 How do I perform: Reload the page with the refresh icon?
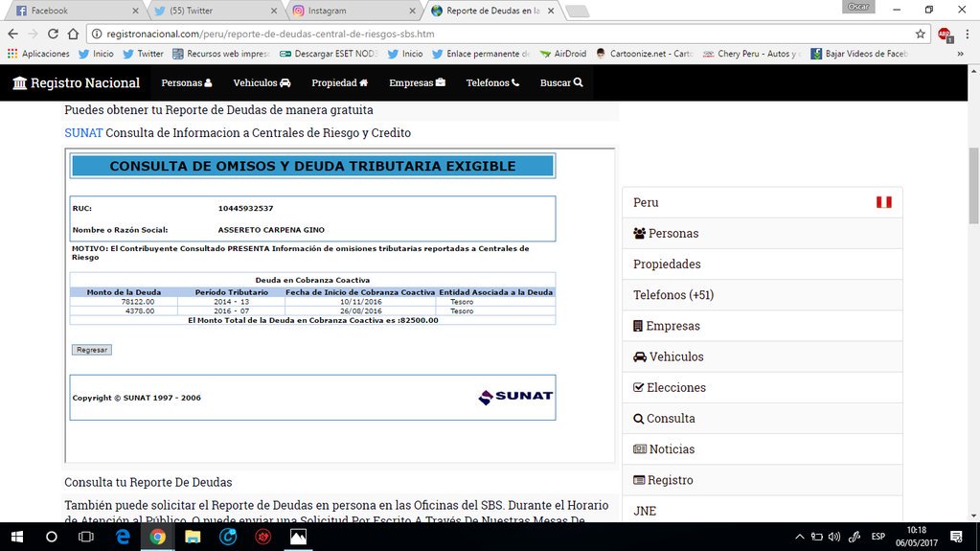pyautogui.click(x=53, y=34)
